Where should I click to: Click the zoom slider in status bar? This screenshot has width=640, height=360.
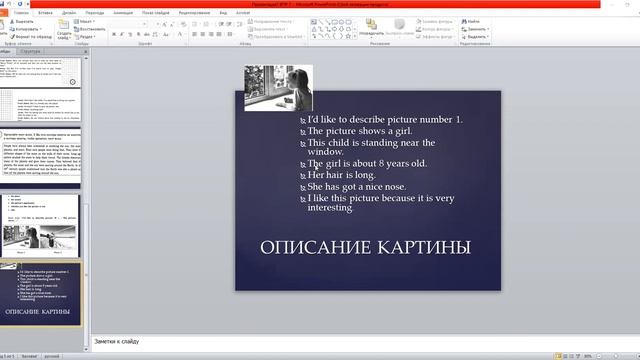tap(616, 356)
